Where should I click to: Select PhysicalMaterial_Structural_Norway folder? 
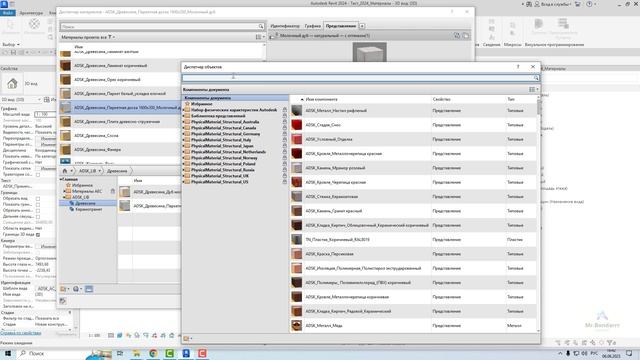pos(224,158)
